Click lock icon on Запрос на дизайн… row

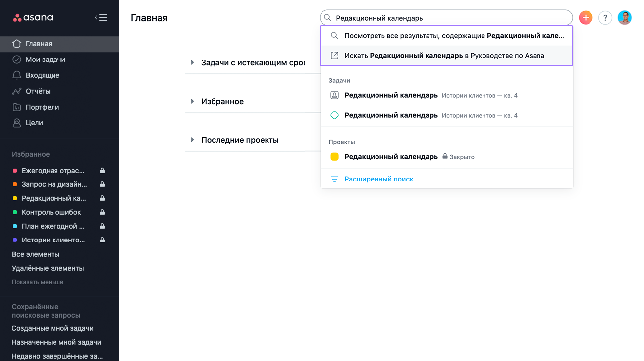pyautogui.click(x=102, y=184)
